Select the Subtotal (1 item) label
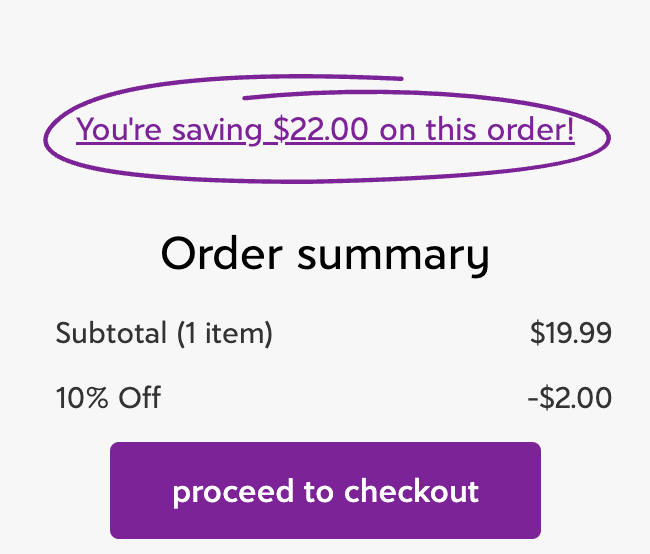 click(x=164, y=333)
